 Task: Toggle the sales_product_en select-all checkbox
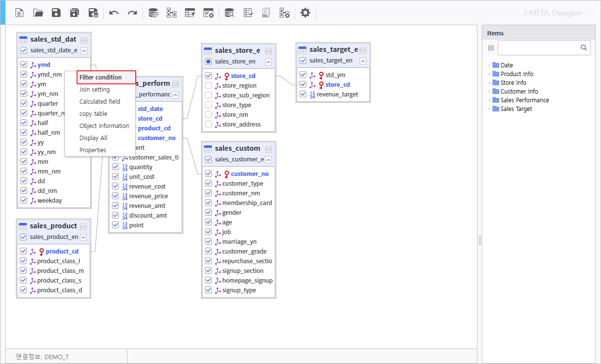23,237
